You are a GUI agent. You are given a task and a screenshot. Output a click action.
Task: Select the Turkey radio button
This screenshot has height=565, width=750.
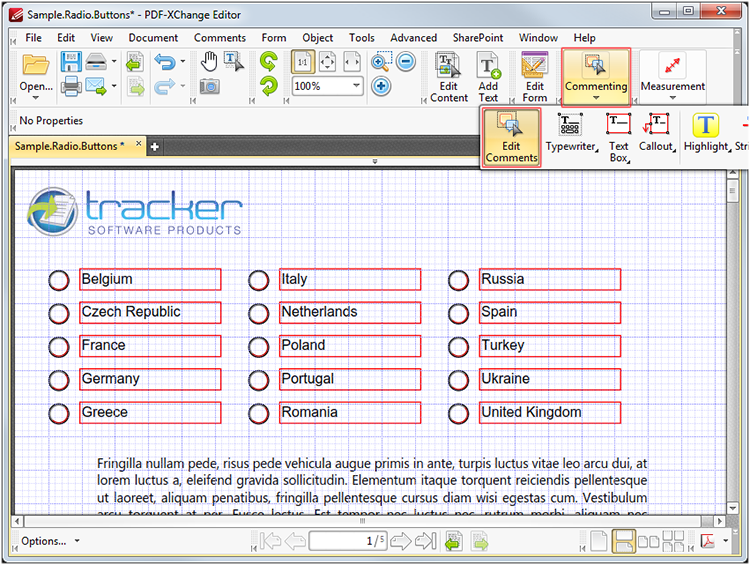point(459,347)
